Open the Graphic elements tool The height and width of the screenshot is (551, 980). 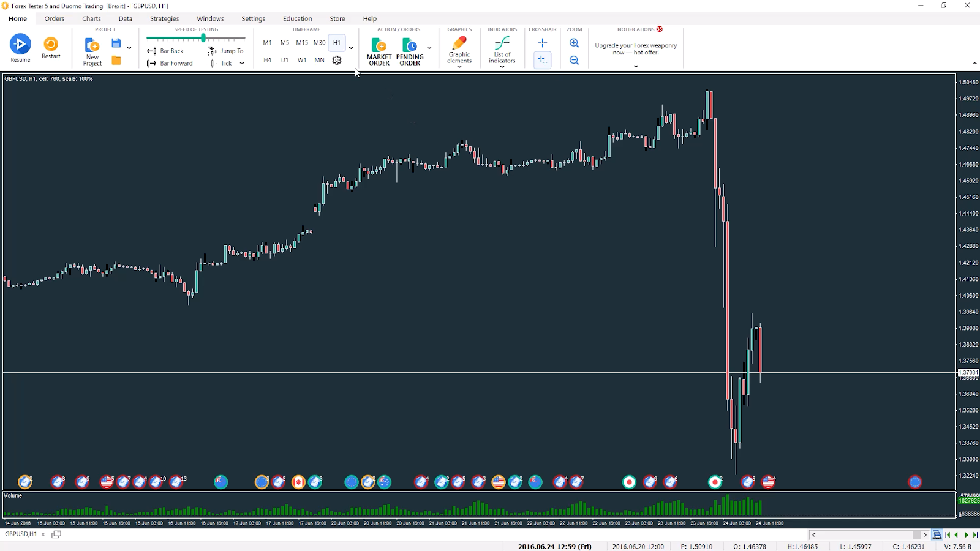459,48
